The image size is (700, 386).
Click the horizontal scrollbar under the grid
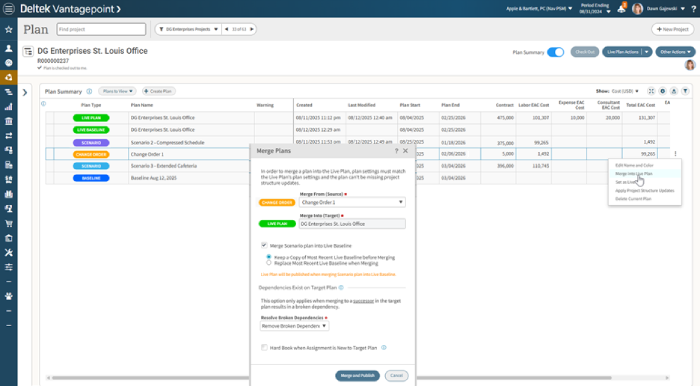(x=331, y=378)
